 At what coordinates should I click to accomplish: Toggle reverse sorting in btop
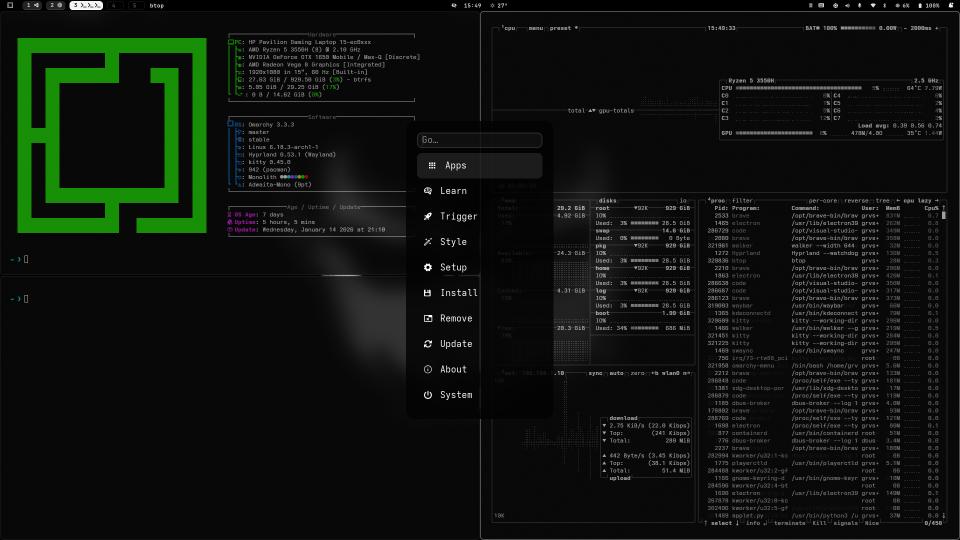(x=856, y=201)
